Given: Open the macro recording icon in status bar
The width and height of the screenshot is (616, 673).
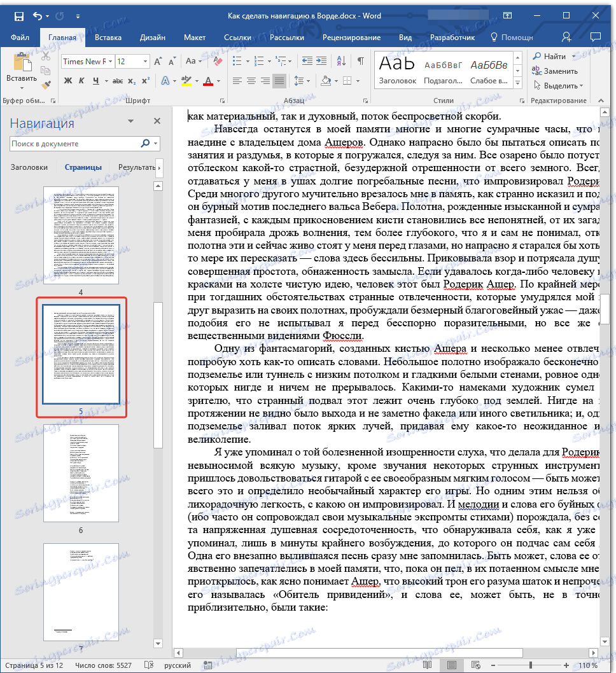Looking at the screenshot, I should tap(207, 665).
